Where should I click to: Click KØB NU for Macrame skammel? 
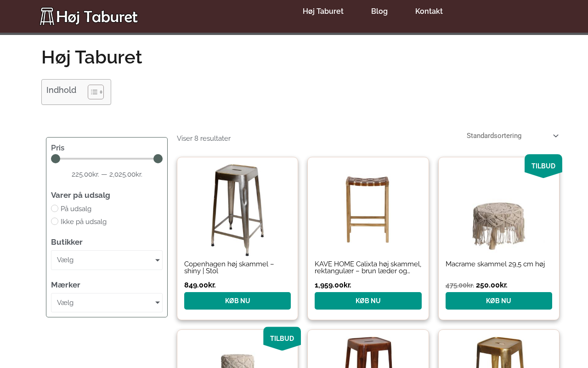(499, 301)
